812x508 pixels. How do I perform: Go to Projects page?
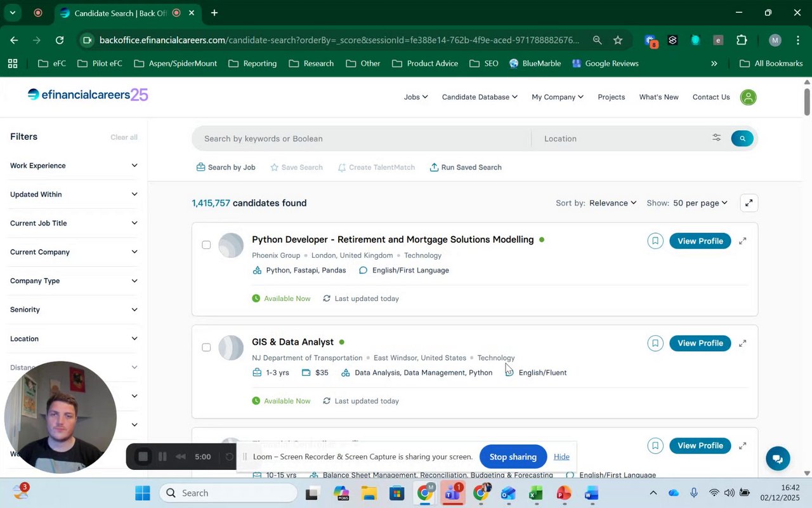(x=612, y=97)
